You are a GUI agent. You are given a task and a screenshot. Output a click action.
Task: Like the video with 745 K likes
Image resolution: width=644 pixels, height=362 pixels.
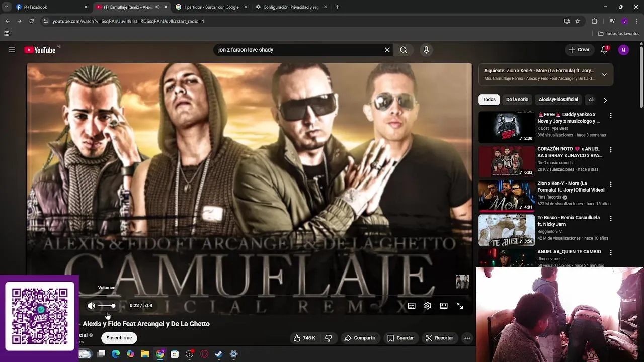click(x=304, y=338)
